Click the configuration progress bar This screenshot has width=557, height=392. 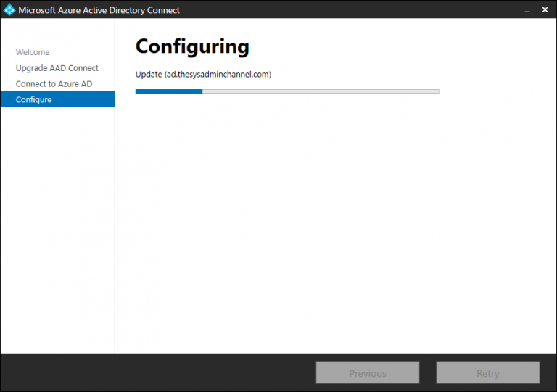click(287, 91)
